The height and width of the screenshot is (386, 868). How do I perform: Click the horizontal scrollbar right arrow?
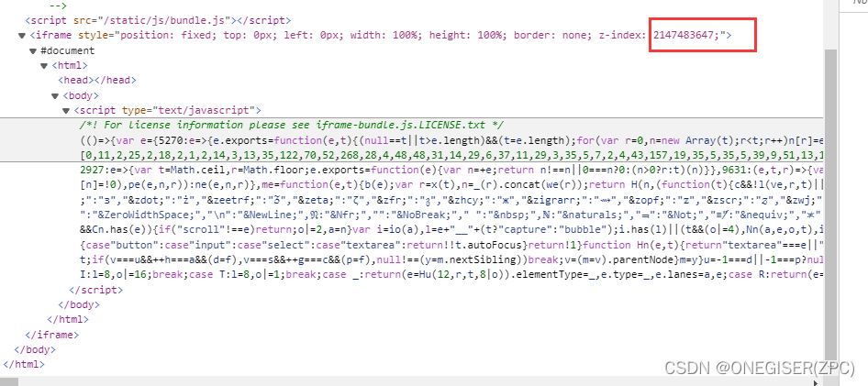click(x=818, y=381)
